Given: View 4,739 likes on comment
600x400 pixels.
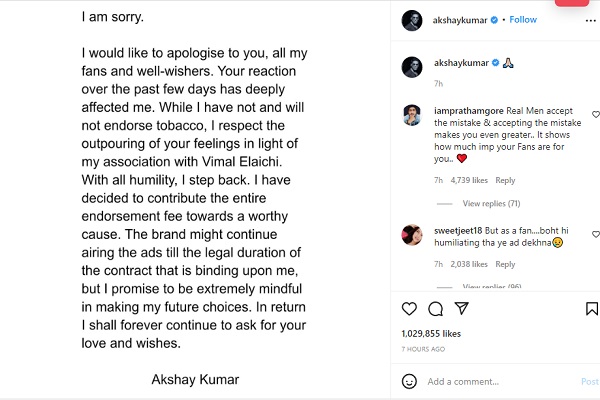Looking at the screenshot, I should 469,181.
